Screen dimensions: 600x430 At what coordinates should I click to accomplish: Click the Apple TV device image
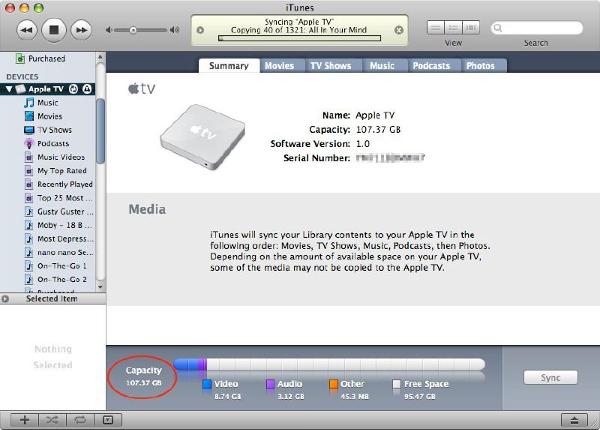pyautogui.click(x=203, y=137)
